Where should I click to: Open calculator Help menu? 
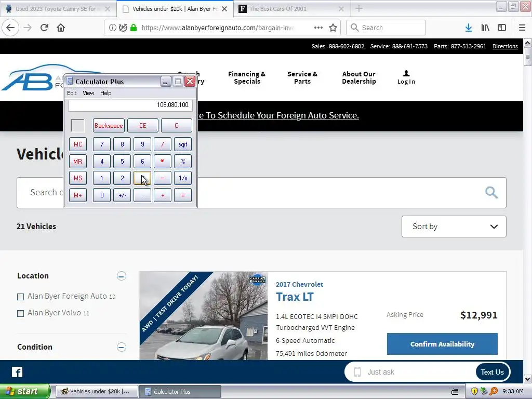pyautogui.click(x=106, y=93)
